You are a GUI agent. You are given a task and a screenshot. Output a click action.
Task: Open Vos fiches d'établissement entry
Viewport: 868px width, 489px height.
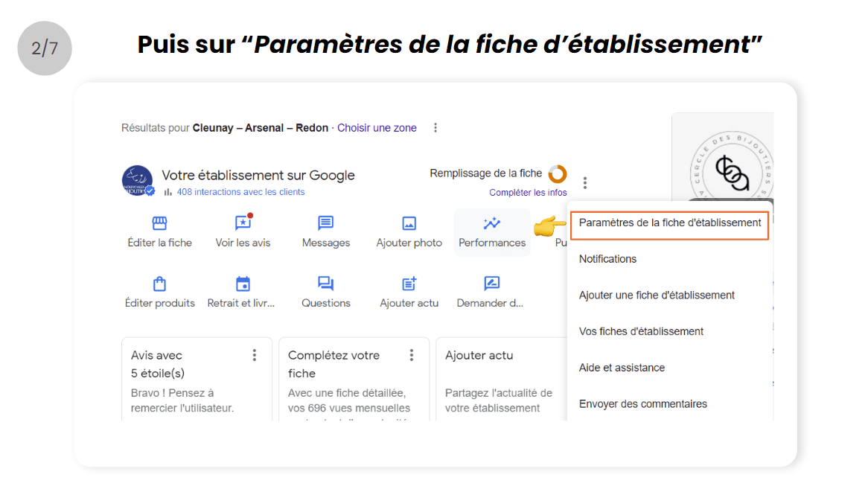641,331
